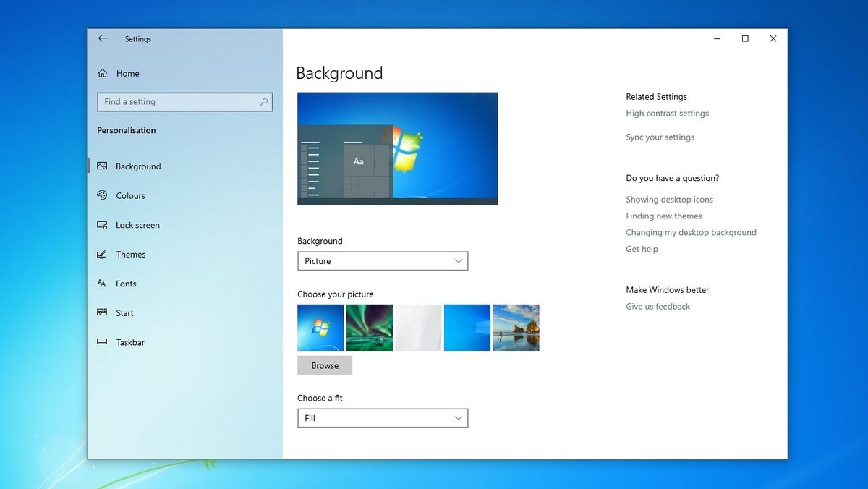868x489 pixels.
Task: Open 'Changing my desktop background' help topic
Action: (x=691, y=232)
